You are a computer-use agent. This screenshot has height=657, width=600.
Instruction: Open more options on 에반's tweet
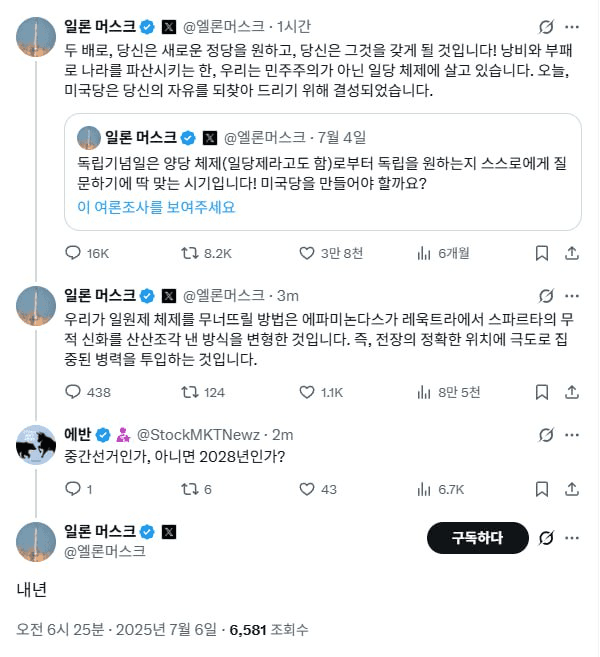pyautogui.click(x=572, y=435)
